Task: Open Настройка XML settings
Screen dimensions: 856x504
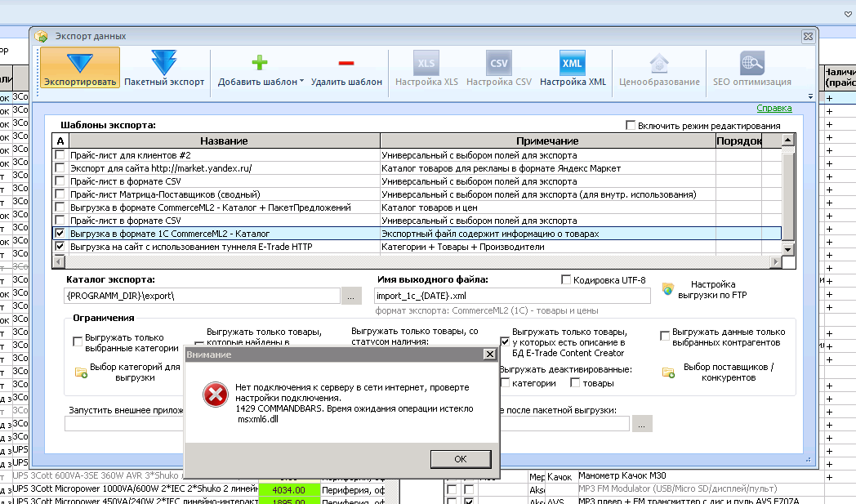Action: pyautogui.click(x=573, y=68)
